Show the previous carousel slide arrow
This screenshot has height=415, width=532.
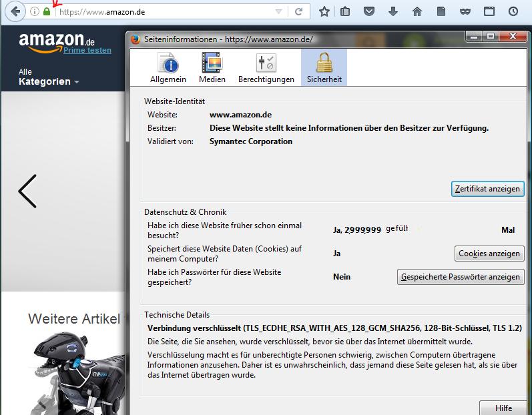pos(27,191)
